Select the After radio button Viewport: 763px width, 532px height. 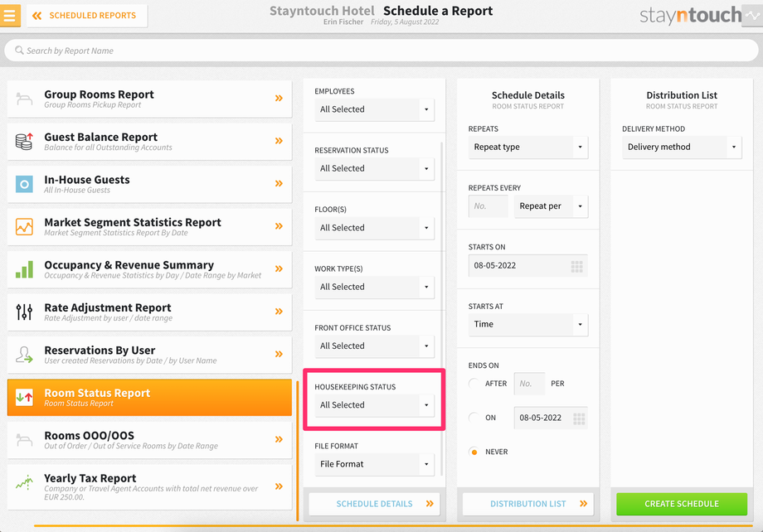click(x=474, y=383)
